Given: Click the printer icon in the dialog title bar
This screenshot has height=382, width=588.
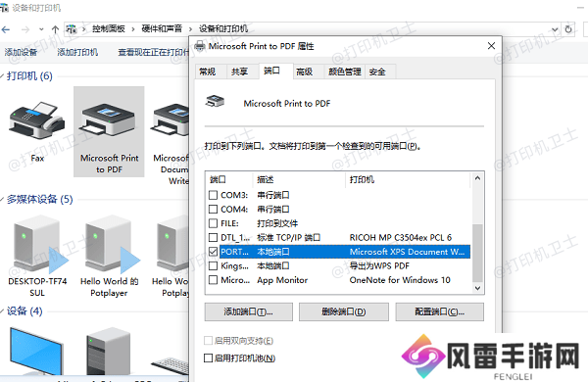Looking at the screenshot, I should 200,46.
